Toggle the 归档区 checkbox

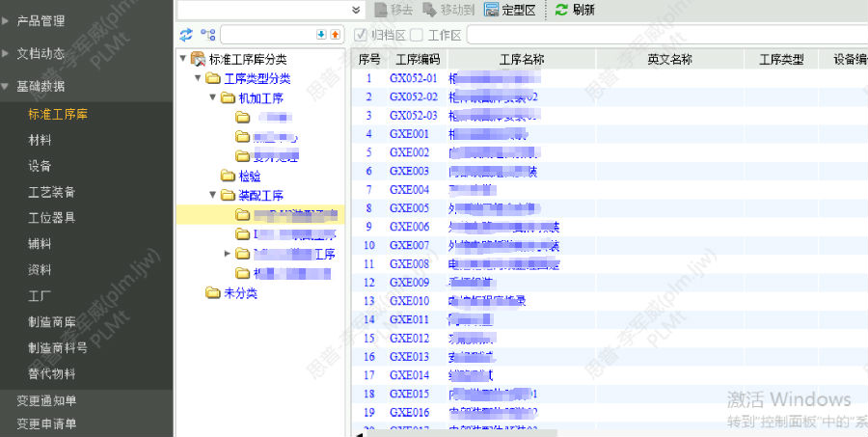[361, 35]
